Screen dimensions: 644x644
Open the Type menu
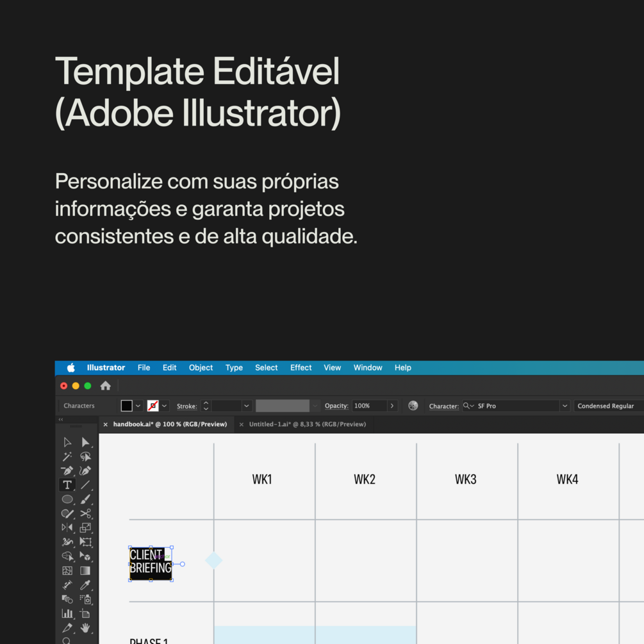point(234,368)
